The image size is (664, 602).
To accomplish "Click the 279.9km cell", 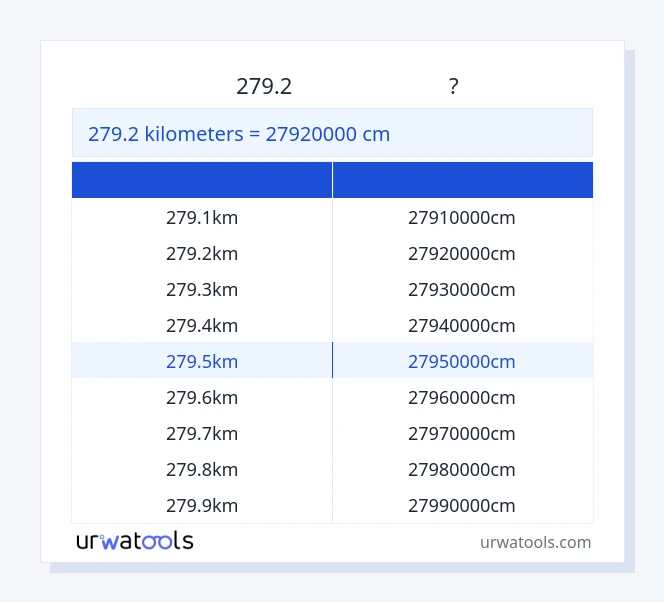I will pyautogui.click(x=202, y=506).
